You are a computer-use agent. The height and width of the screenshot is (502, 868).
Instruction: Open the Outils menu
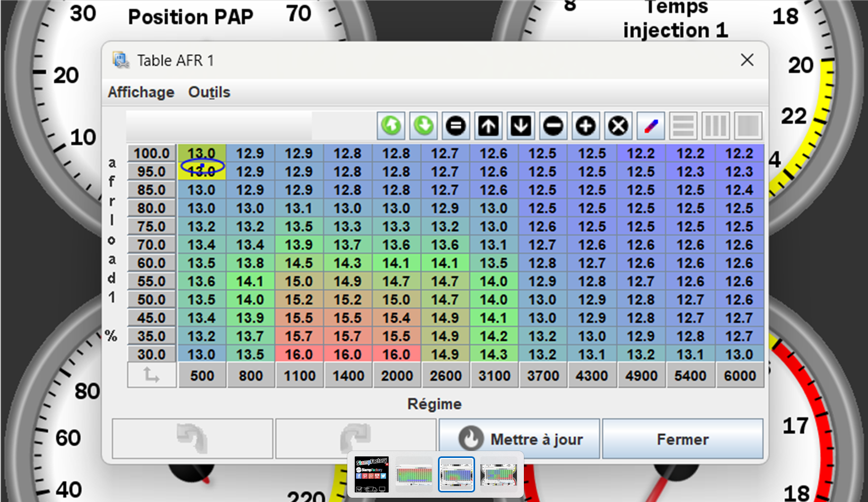209,92
